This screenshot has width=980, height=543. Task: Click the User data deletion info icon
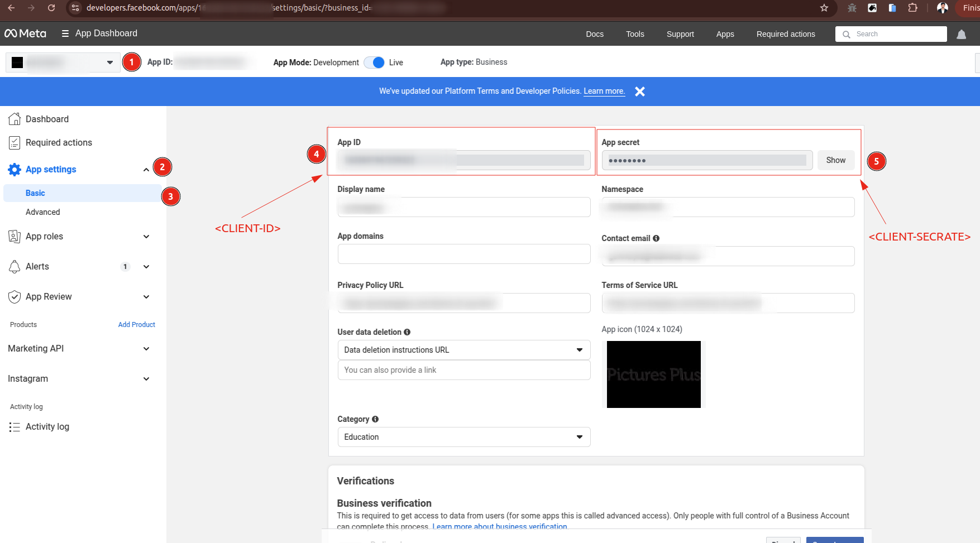[407, 332]
